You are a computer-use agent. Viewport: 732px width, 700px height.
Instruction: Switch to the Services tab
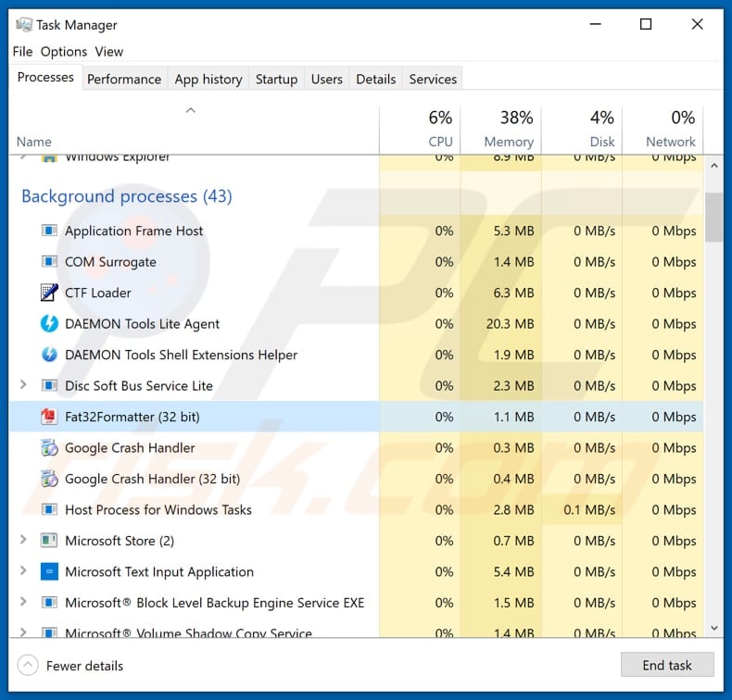pyautogui.click(x=433, y=79)
